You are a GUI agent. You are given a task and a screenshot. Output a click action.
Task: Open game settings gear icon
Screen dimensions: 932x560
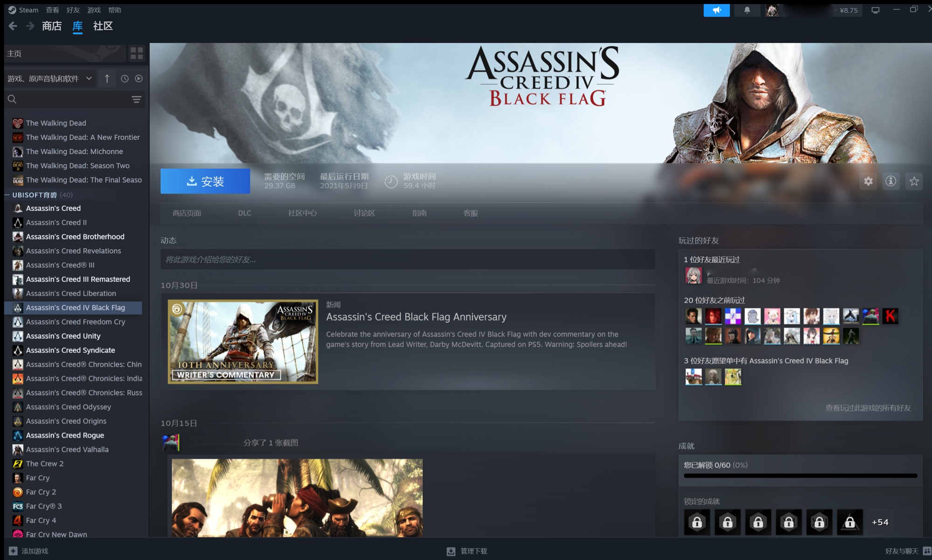click(868, 181)
